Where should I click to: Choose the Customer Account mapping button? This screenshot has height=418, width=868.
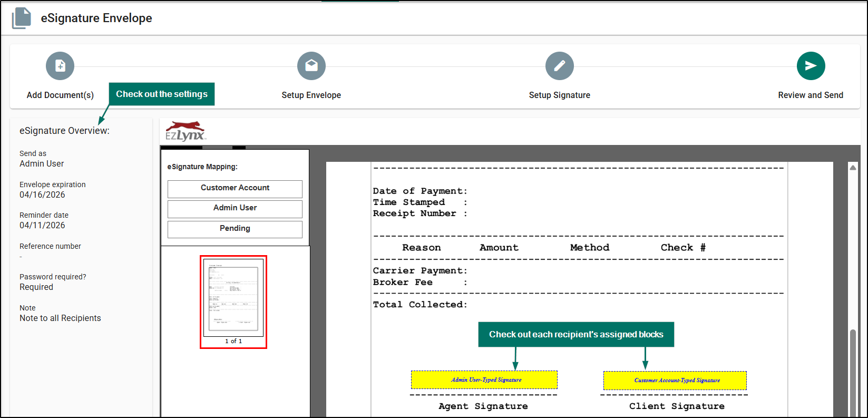click(235, 189)
